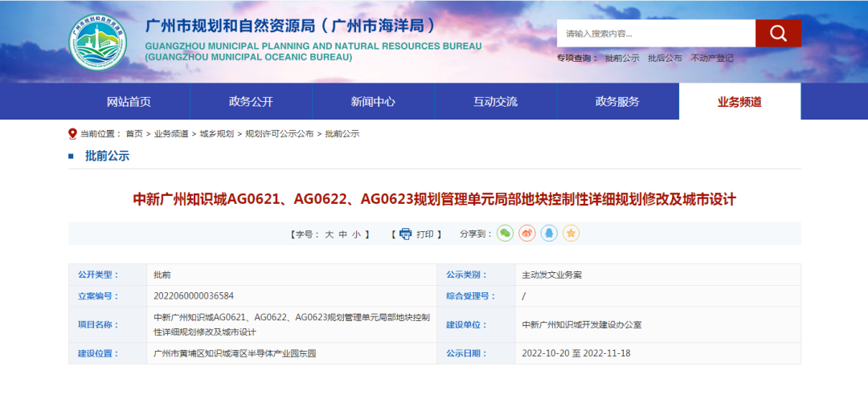Click the 批前公示 section heading
Image resolution: width=868 pixels, height=407 pixels.
[x=107, y=157]
